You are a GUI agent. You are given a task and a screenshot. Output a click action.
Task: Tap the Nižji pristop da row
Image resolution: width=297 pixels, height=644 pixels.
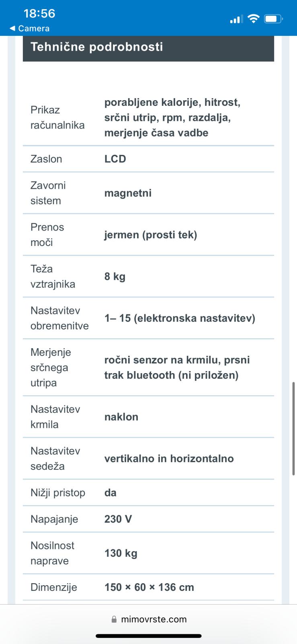point(148,493)
